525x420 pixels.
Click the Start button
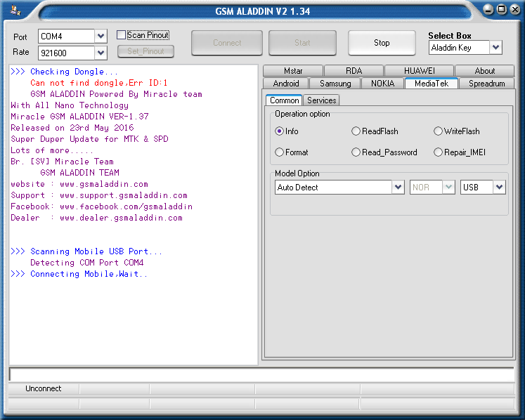coord(302,43)
